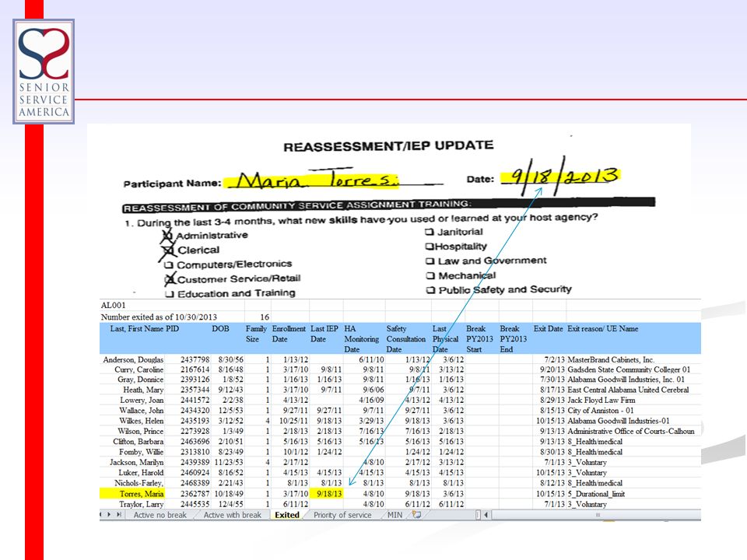This screenshot has height=560, width=747.
Task: Check the Mechanical checkbox
Action: click(430, 275)
